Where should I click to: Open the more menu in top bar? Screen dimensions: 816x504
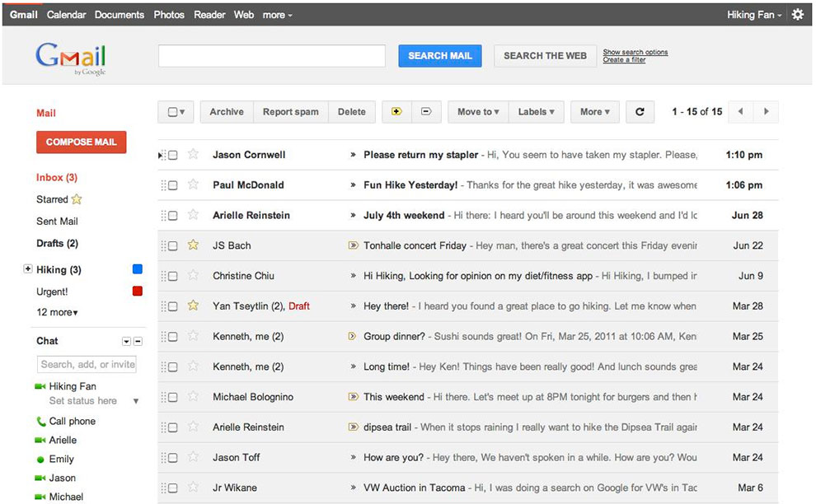click(x=278, y=15)
